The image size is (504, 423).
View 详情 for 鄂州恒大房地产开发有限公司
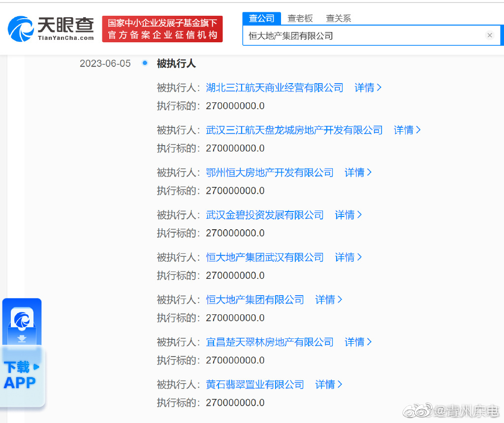pos(358,173)
